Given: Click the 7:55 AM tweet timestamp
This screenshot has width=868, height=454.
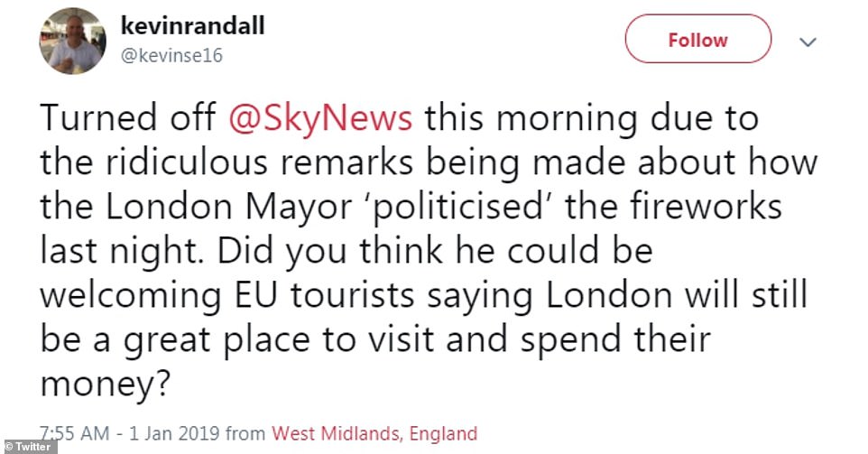Looking at the screenshot, I should pos(75,432).
